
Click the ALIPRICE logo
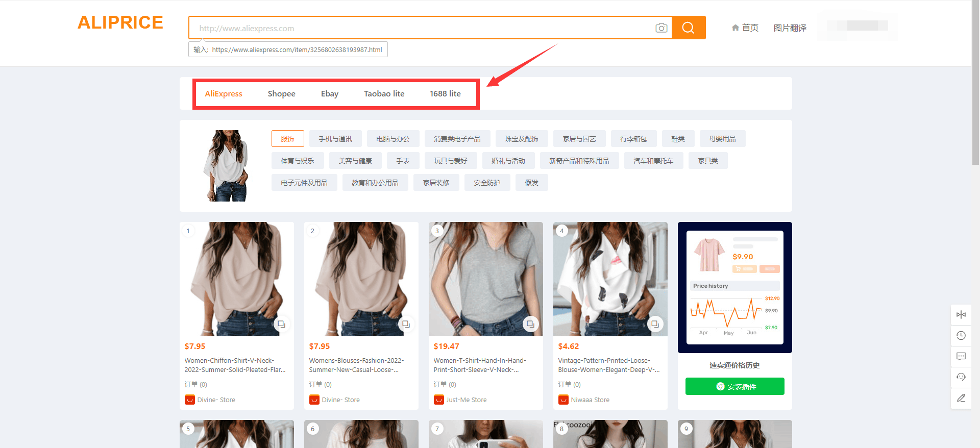point(120,22)
